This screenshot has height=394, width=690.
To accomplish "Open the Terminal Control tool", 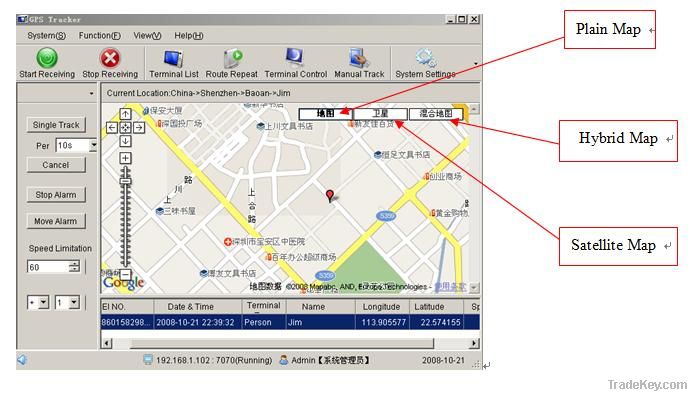I will (x=295, y=57).
